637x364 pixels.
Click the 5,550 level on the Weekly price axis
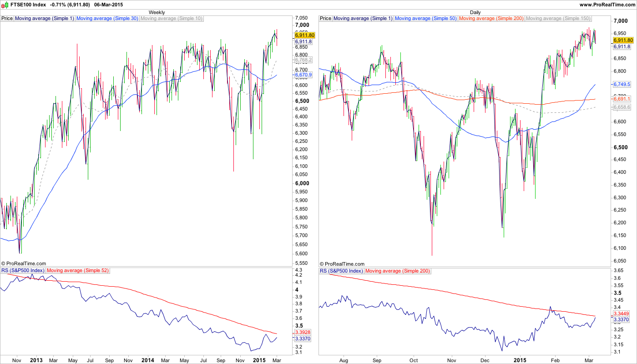pos(302,263)
